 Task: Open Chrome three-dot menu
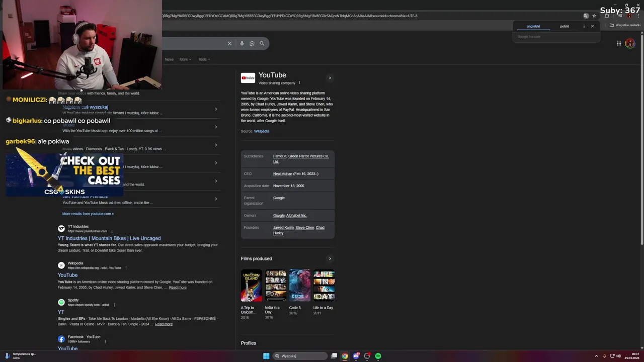pos(638,16)
